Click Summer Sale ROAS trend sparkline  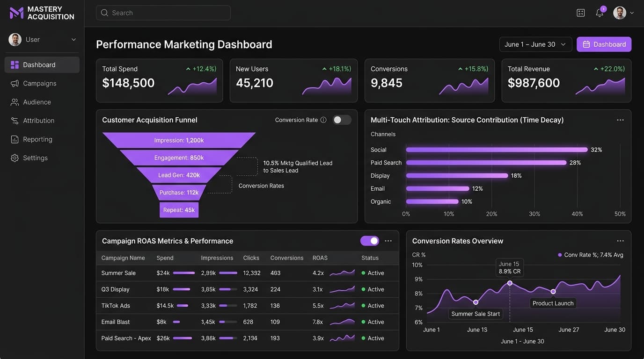click(342, 273)
